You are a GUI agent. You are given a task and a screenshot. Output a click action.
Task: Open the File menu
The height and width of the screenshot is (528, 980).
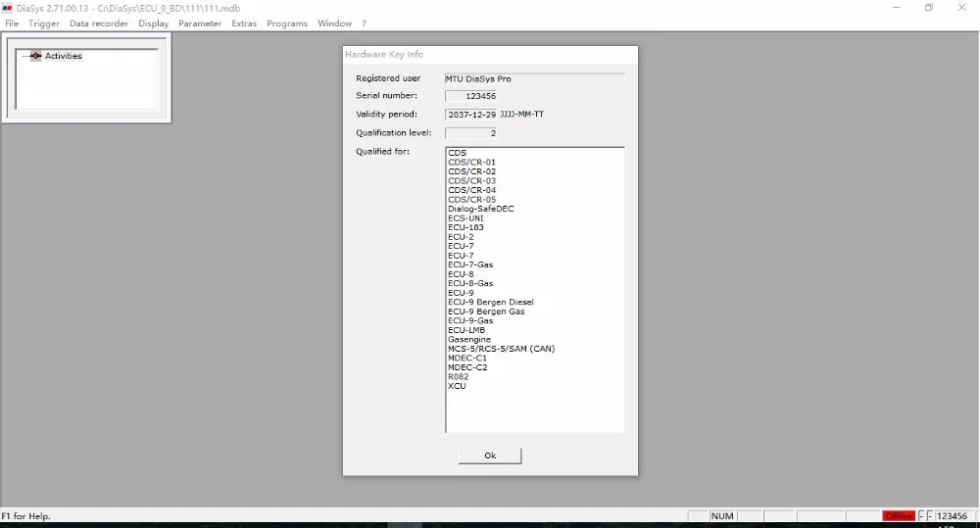12,24
